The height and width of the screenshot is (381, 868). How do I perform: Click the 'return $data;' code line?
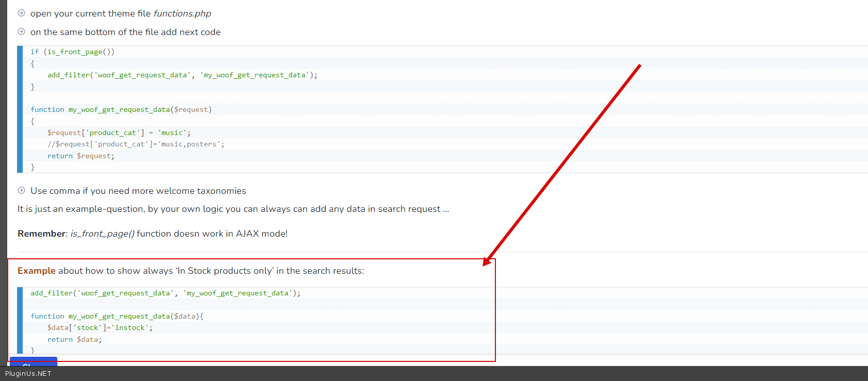74,340
